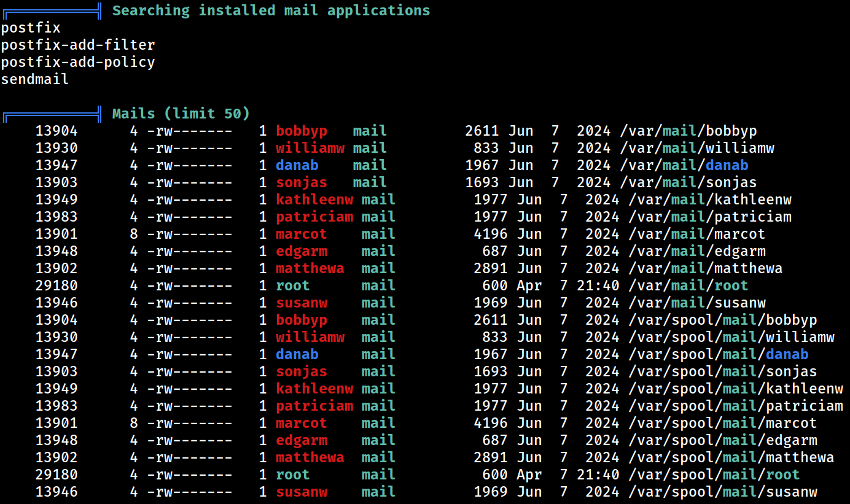Viewport: 850px width, 504px height.
Task: Click the "Mails (limit 50)" heading
Action: [181, 114]
